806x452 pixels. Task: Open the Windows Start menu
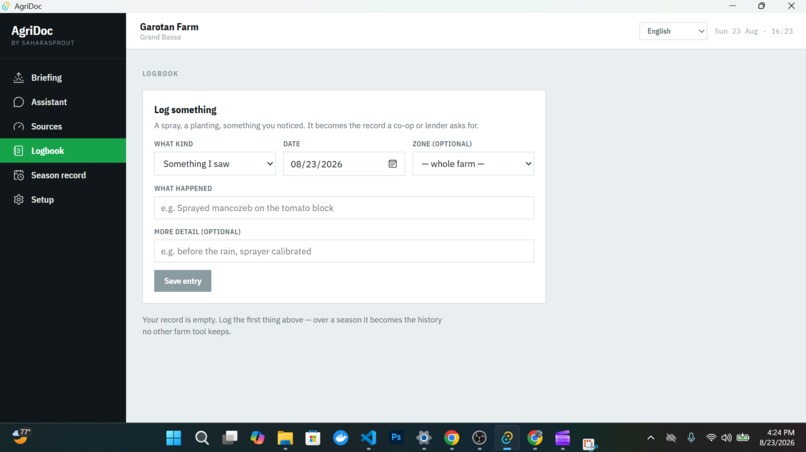click(174, 438)
